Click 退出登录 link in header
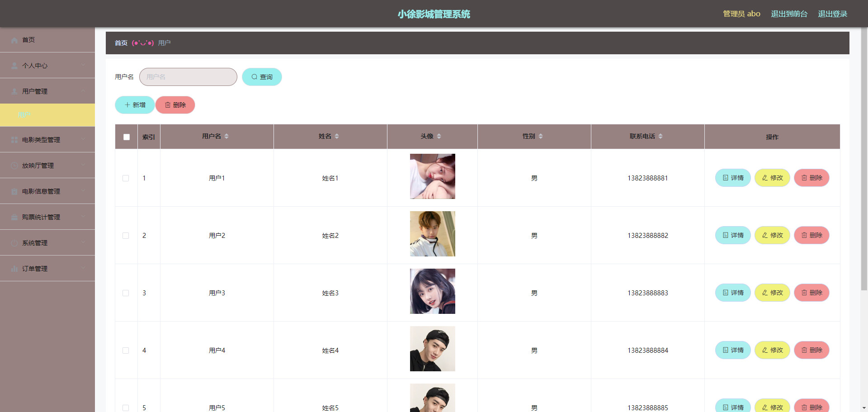This screenshot has height=412, width=868. tap(833, 14)
